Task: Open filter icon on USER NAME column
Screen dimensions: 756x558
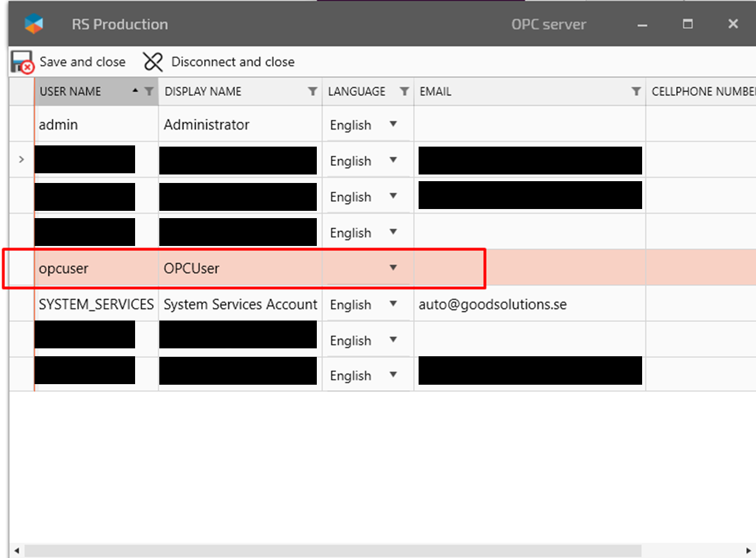Action: pyautogui.click(x=149, y=91)
